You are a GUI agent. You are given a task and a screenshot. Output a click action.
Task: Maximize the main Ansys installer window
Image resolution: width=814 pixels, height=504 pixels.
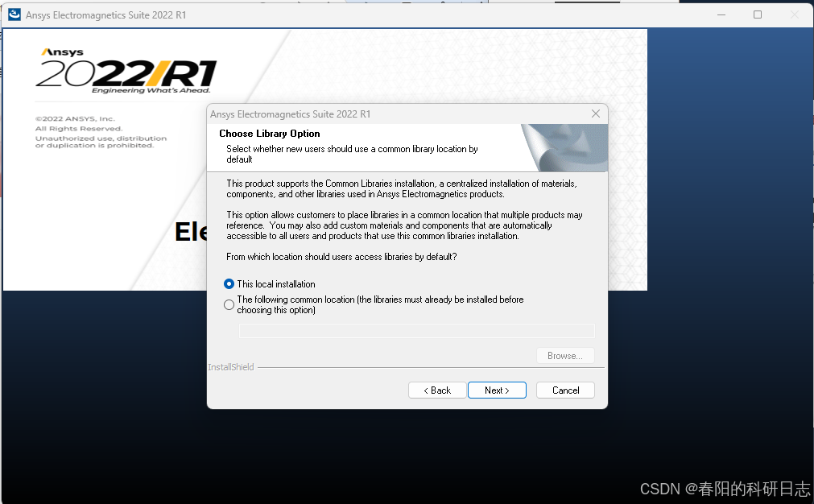pyautogui.click(x=758, y=14)
